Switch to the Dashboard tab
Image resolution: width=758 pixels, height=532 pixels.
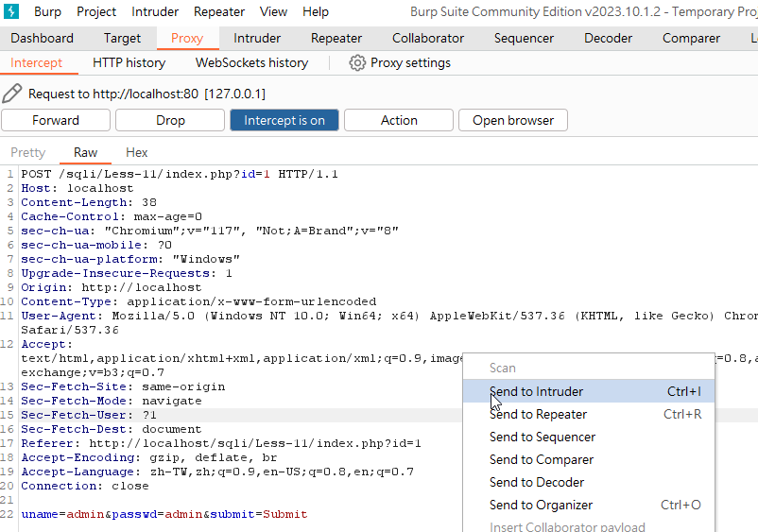pos(42,38)
